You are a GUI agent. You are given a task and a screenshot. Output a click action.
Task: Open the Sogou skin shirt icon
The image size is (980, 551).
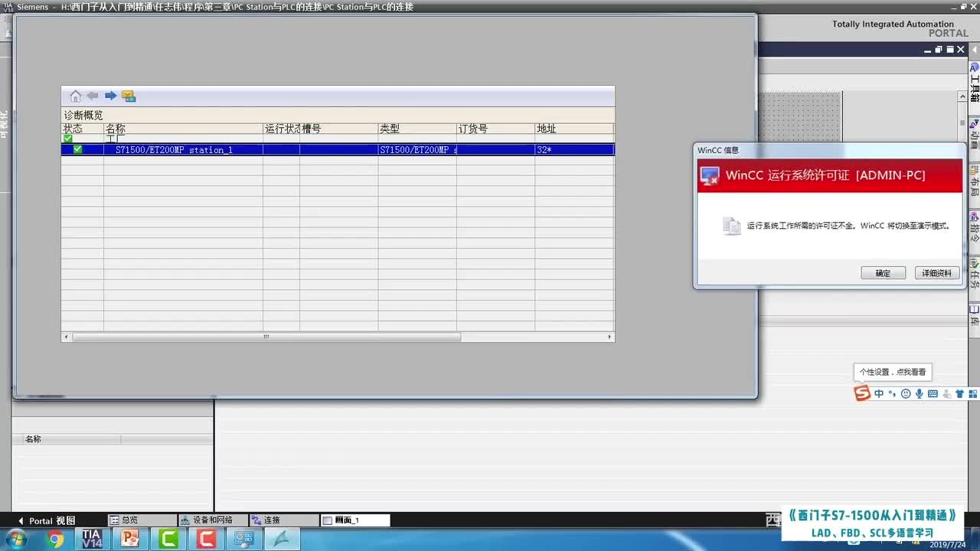pyautogui.click(x=960, y=393)
